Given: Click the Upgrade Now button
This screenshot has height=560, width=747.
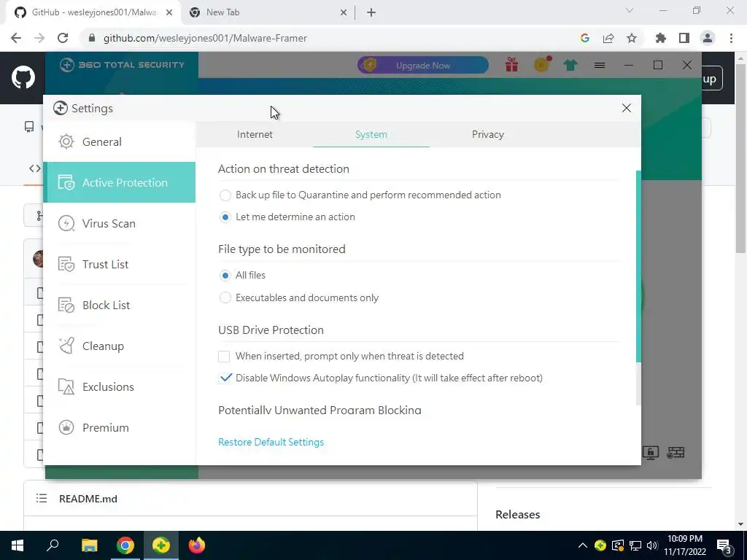Looking at the screenshot, I should point(423,65).
